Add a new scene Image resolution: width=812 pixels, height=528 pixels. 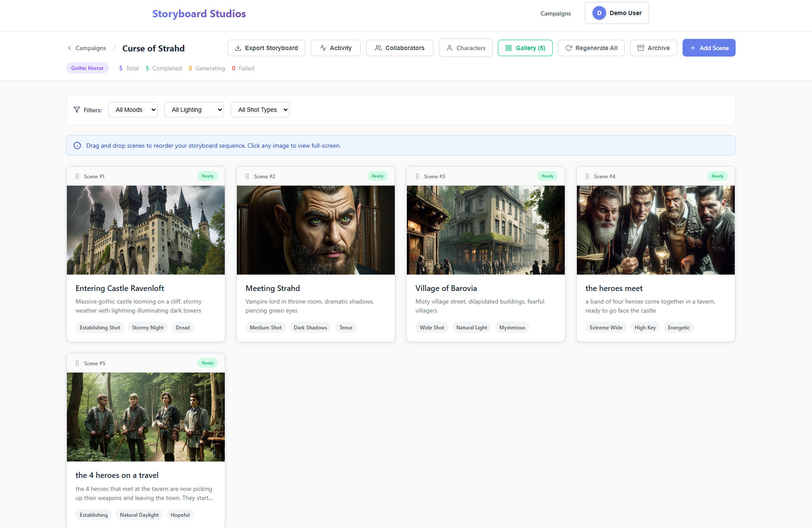point(709,48)
